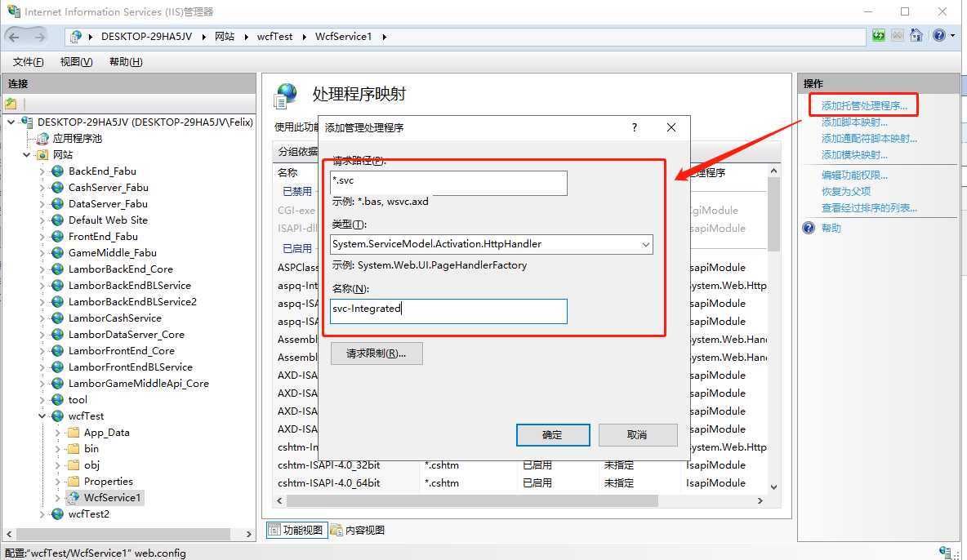This screenshot has height=560, width=967.
Task: Click wcfTest in the address breadcrumb
Action: tap(274, 37)
